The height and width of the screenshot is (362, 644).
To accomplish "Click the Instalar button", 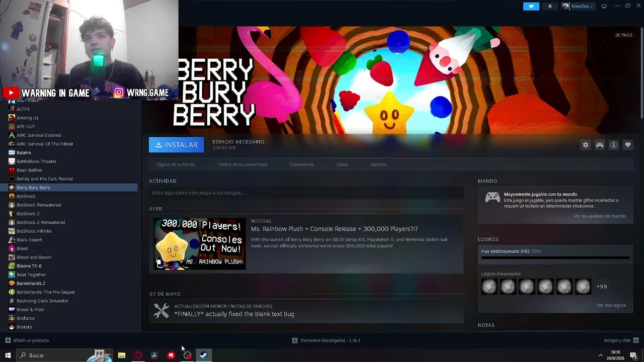I will pos(176,145).
